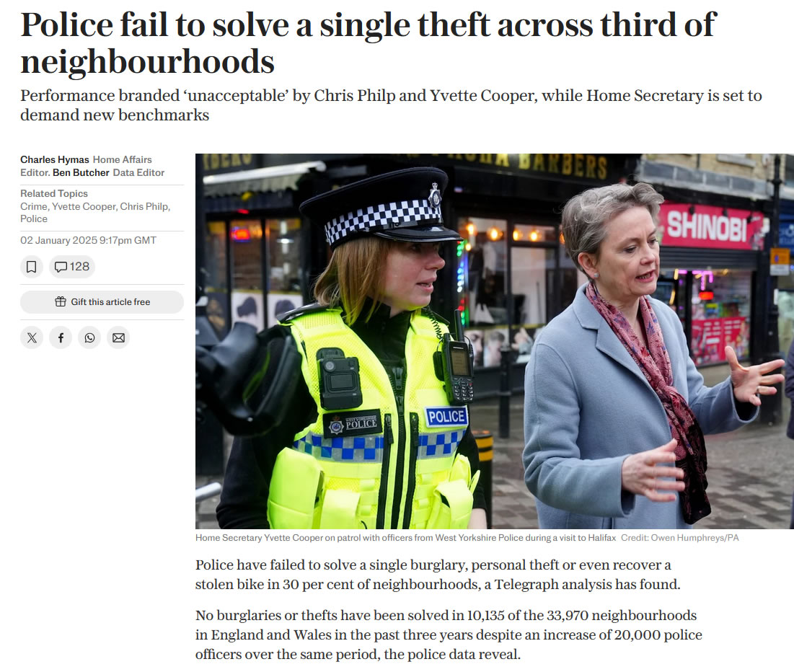Share the article by email icon

point(118,337)
